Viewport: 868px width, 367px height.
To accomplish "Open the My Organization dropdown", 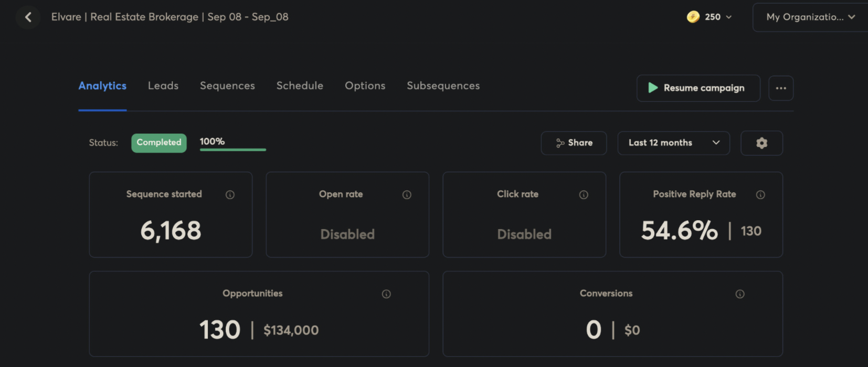I will coord(810,17).
